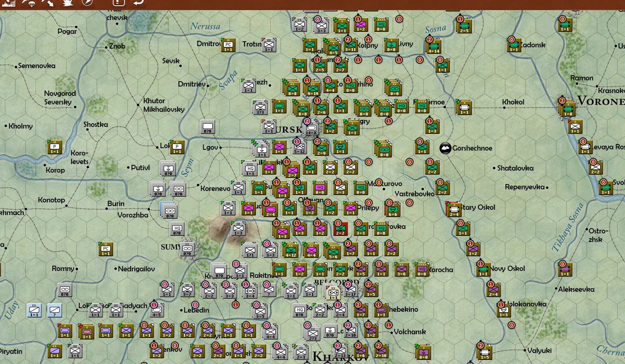The height and width of the screenshot is (364, 625).
Task: Click the light blue question-mark counter
Action: [54, 310]
